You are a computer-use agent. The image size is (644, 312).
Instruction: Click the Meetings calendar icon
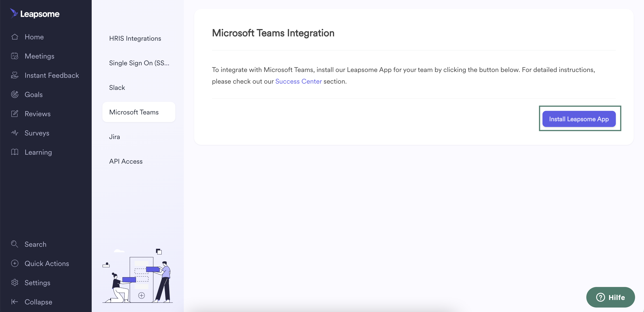15,56
